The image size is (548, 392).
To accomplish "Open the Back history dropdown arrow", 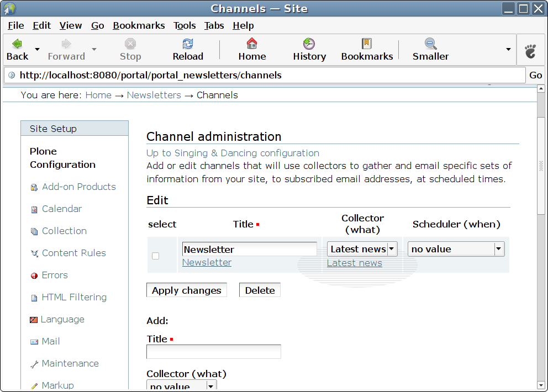I will (37, 49).
